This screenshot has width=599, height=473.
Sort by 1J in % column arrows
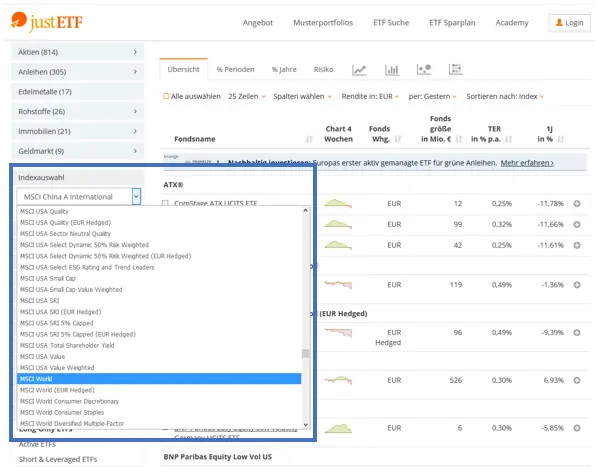pyautogui.click(x=560, y=139)
